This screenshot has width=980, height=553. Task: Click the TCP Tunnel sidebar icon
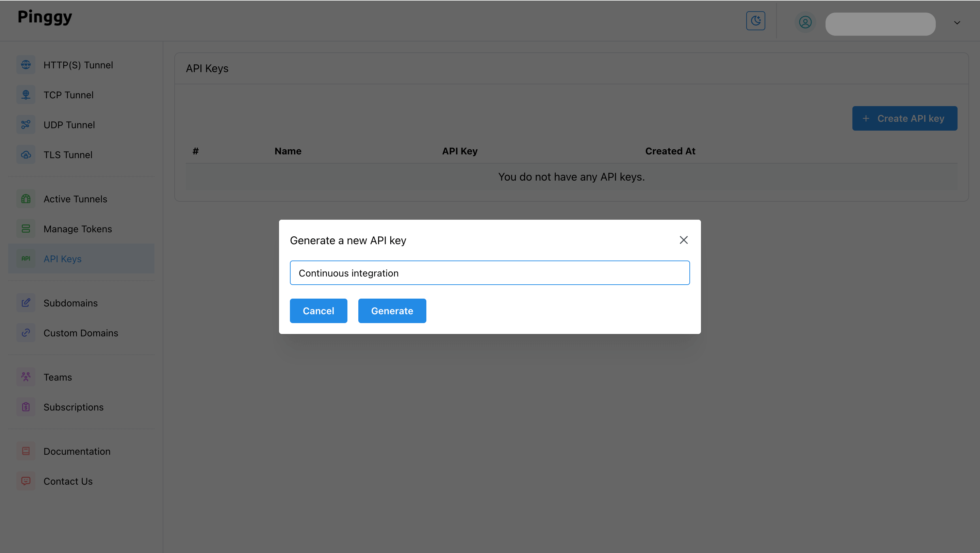[x=26, y=94]
